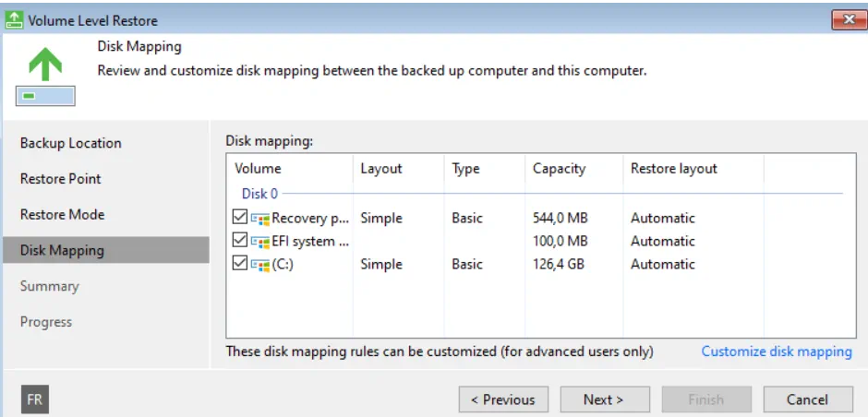This screenshot has height=417, width=868.
Task: Click the green upload arrow wizard icon
Action: coord(45,77)
